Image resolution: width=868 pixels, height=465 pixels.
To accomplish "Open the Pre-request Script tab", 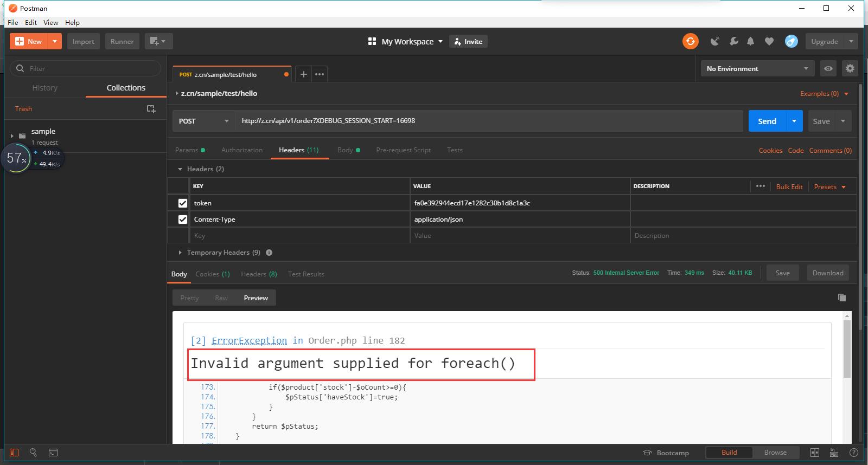I will coord(403,150).
